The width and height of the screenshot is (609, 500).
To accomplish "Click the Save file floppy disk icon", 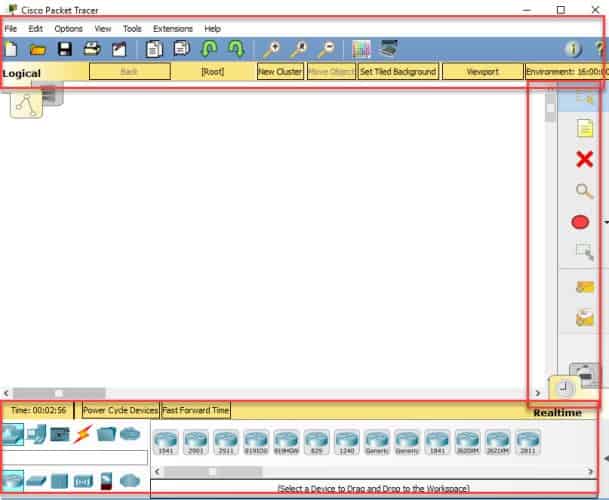I will point(65,49).
